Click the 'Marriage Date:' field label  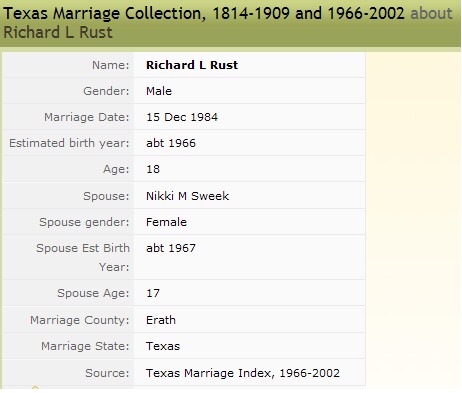click(87, 117)
